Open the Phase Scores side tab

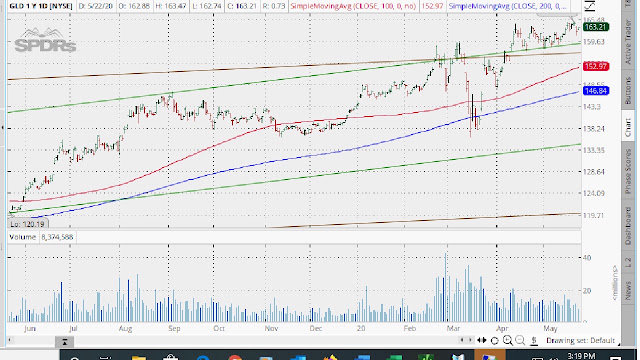[x=628, y=171]
